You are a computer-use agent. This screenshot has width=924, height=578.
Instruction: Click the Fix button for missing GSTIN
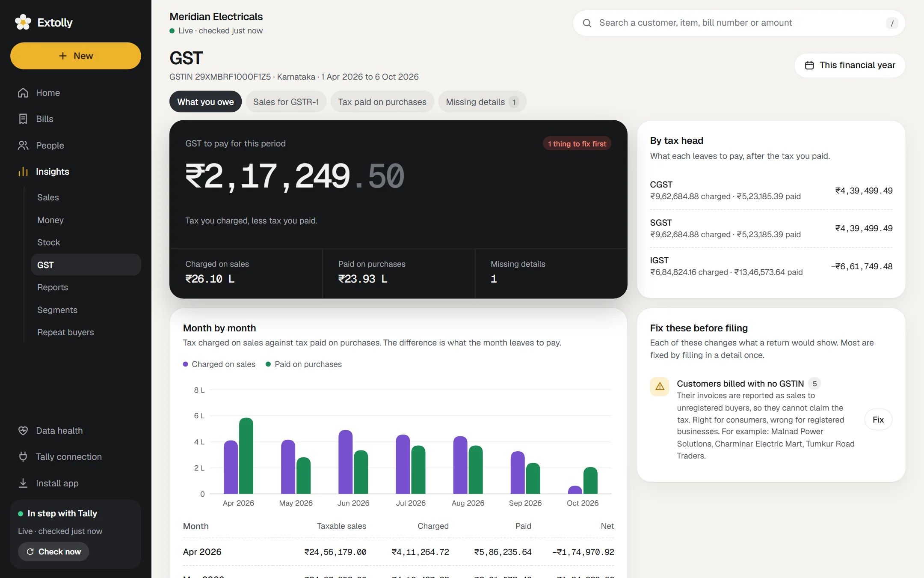pos(878,420)
